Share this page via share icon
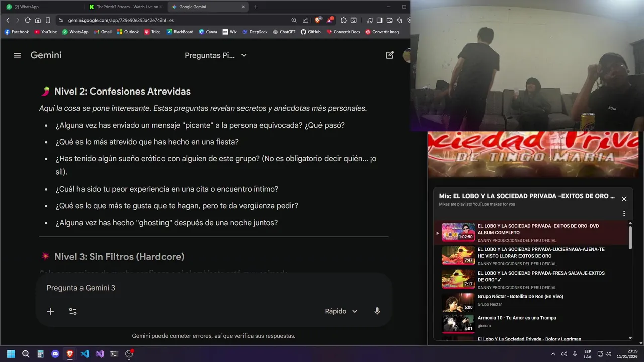The image size is (644, 362). [305, 20]
